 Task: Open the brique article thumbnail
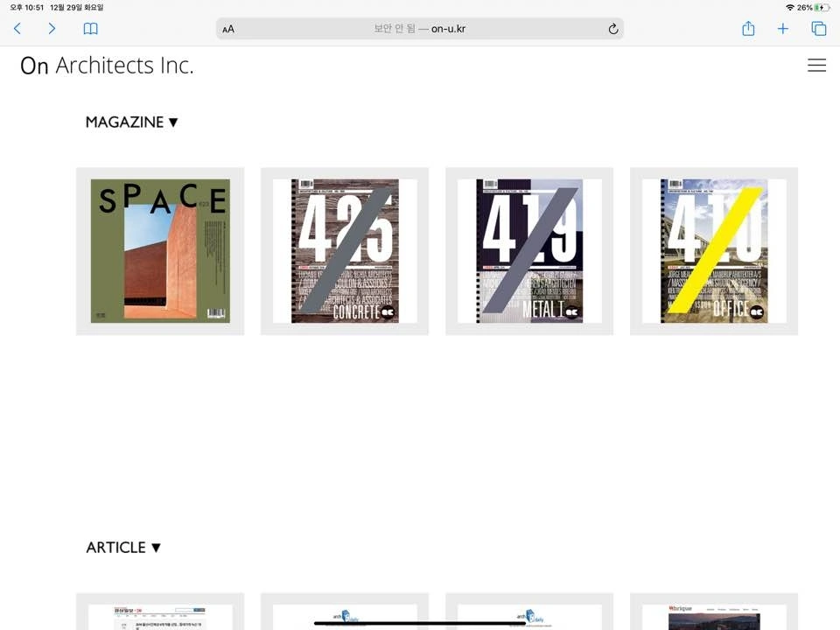tap(714, 612)
